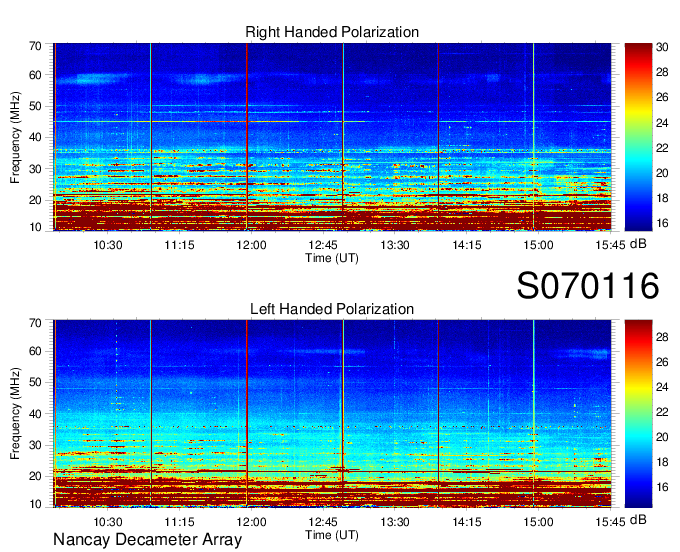Click the 14:15 time tick under Right Handed plot

[467, 245]
